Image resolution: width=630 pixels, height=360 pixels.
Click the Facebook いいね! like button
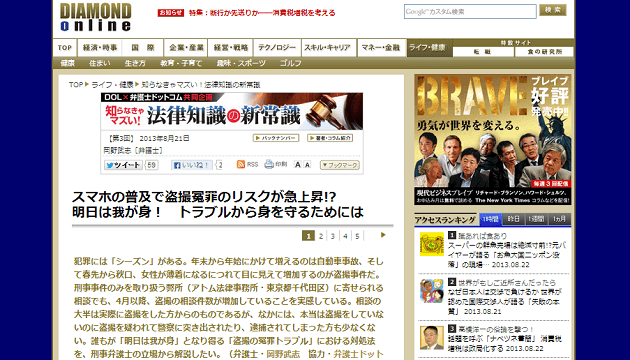[192, 165]
